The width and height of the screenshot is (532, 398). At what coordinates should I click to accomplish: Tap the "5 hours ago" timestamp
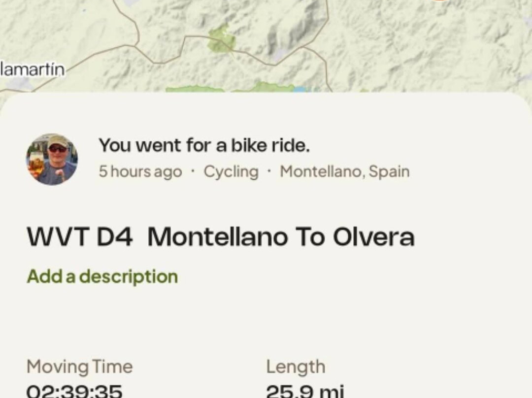click(x=140, y=172)
